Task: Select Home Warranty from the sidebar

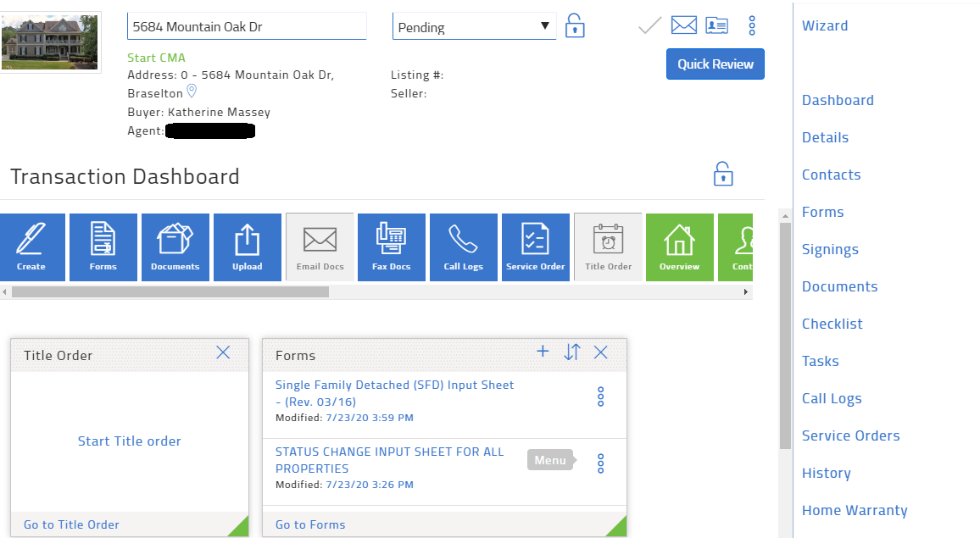Action: pyautogui.click(x=855, y=510)
